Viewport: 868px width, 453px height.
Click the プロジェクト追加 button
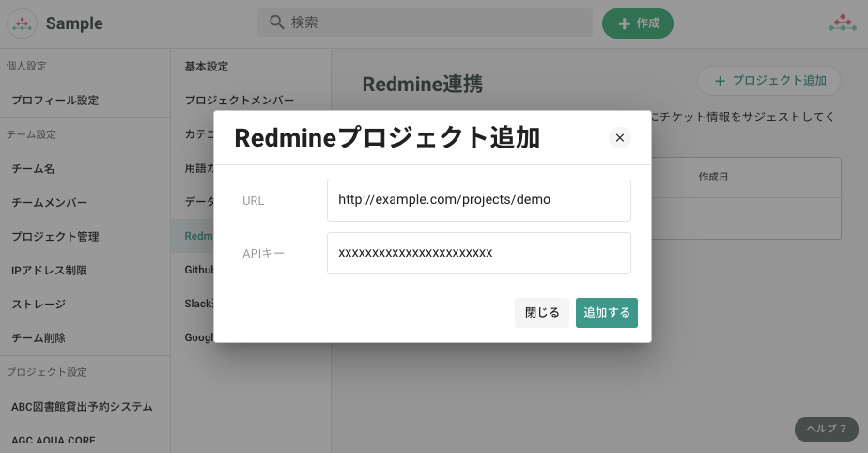[769, 81]
